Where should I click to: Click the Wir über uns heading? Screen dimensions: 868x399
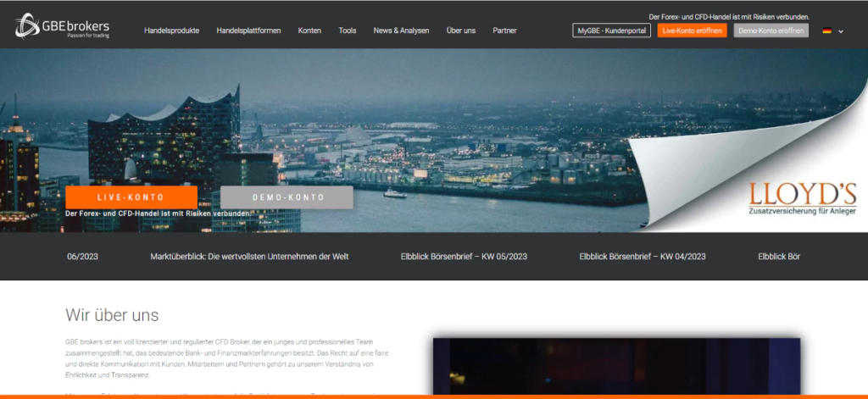pos(113,315)
